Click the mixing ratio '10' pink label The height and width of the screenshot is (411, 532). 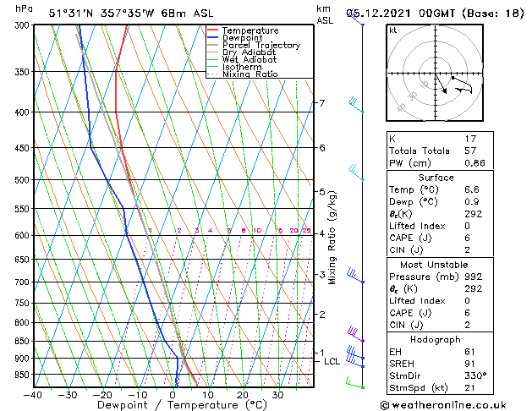point(257,231)
